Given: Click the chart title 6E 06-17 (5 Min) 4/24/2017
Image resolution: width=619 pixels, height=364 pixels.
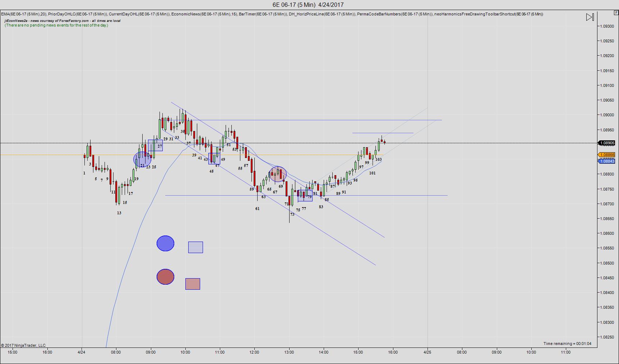Looking at the screenshot, I should click(308, 5).
